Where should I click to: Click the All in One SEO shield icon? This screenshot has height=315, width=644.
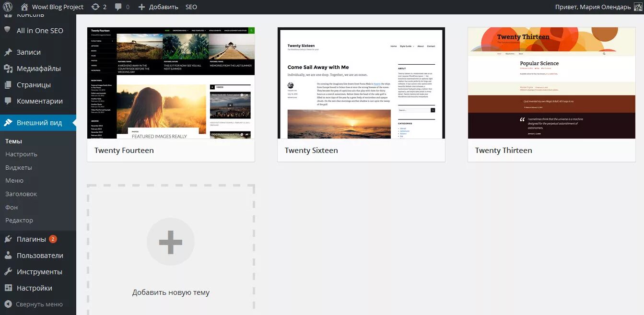8,30
